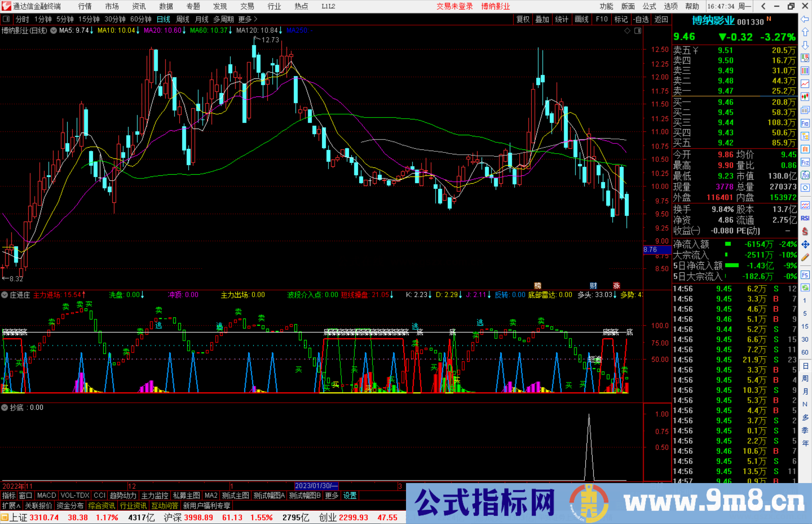812x524 pixels.
Task: Click the 设置 button in the indicator tab bar
Action: 350,495
